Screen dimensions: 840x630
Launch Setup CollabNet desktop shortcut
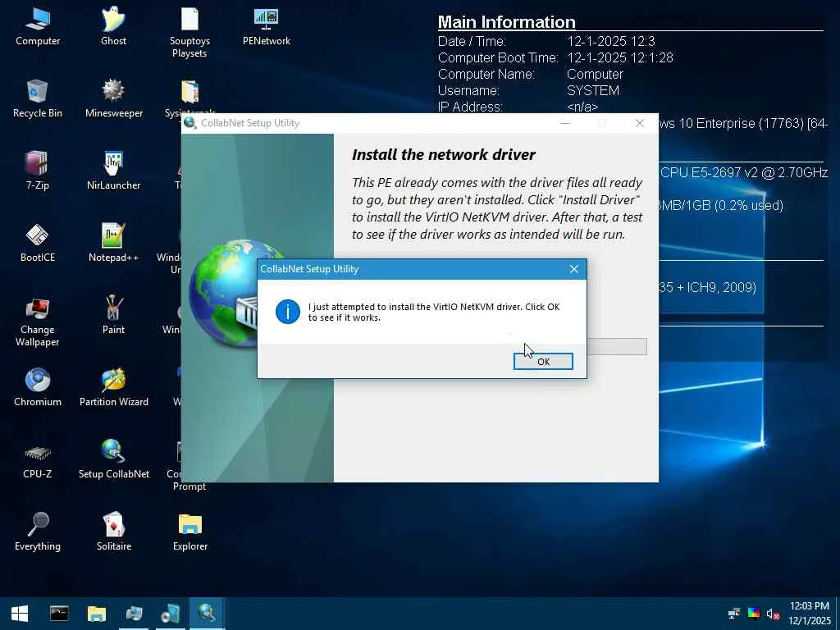pos(113,459)
